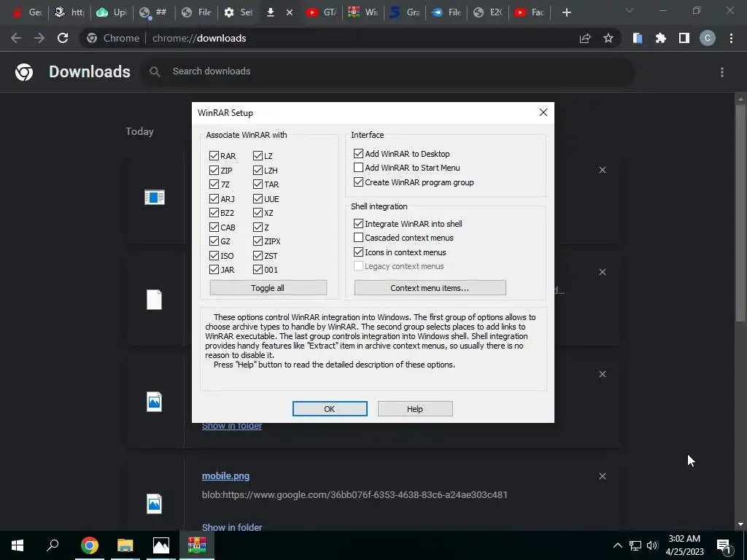Switch to the Fac YouTube tab
747x560 pixels.
point(530,12)
